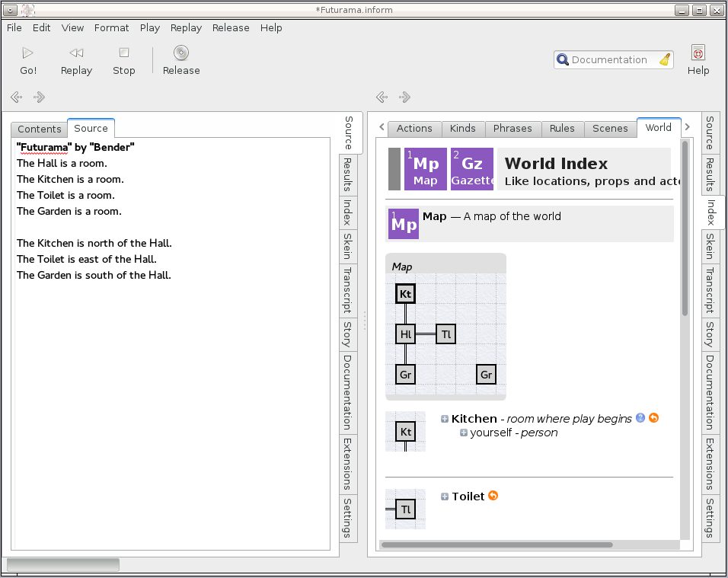Go forward in right panel history
The image size is (728, 578).
[x=404, y=97]
